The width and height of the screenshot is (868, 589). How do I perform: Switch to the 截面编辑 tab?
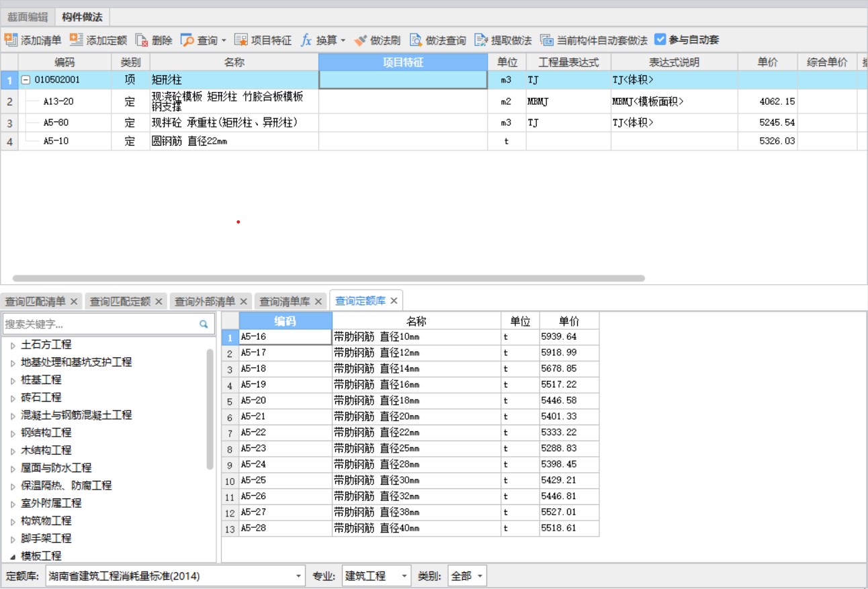click(28, 17)
